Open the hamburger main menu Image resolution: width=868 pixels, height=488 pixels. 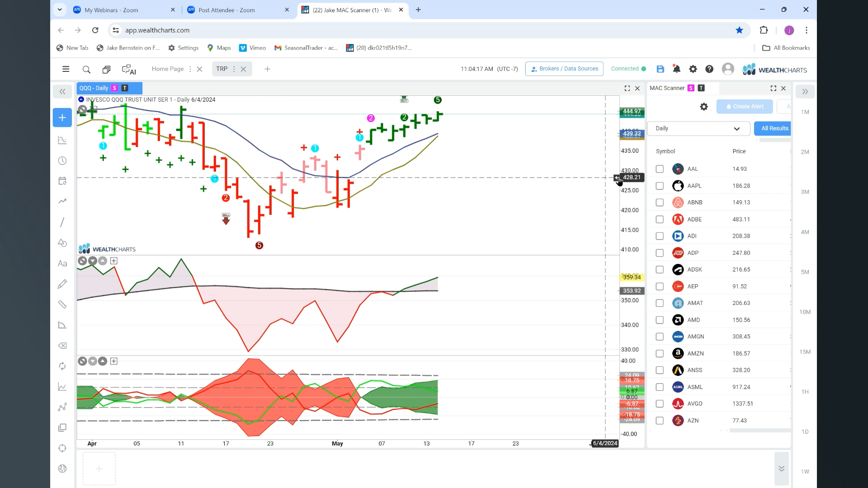[66, 69]
